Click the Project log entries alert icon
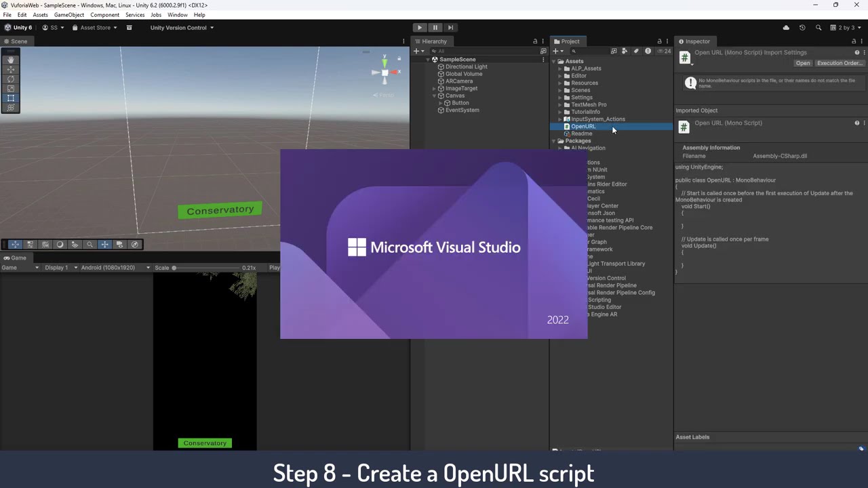868x488 pixels. tap(648, 51)
